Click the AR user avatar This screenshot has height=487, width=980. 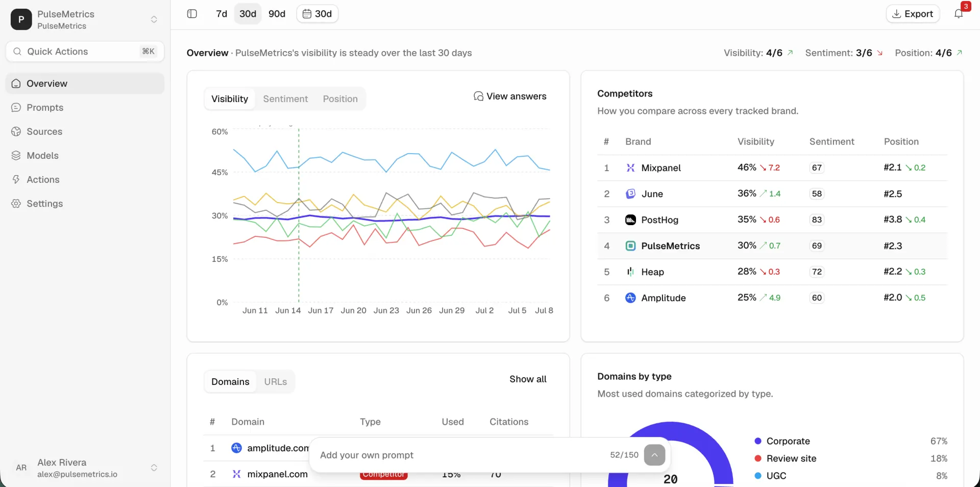[x=21, y=468]
